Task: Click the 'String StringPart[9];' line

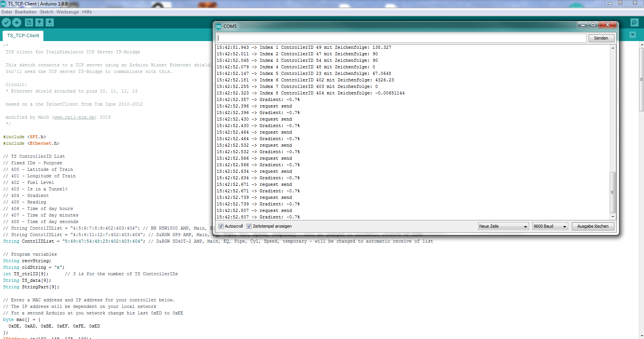Action: click(x=31, y=287)
